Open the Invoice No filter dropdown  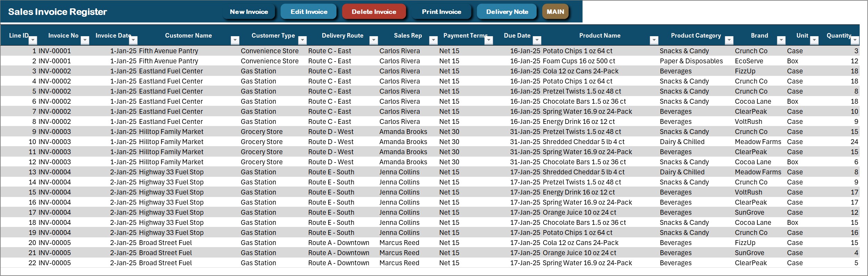pyautogui.click(x=85, y=40)
